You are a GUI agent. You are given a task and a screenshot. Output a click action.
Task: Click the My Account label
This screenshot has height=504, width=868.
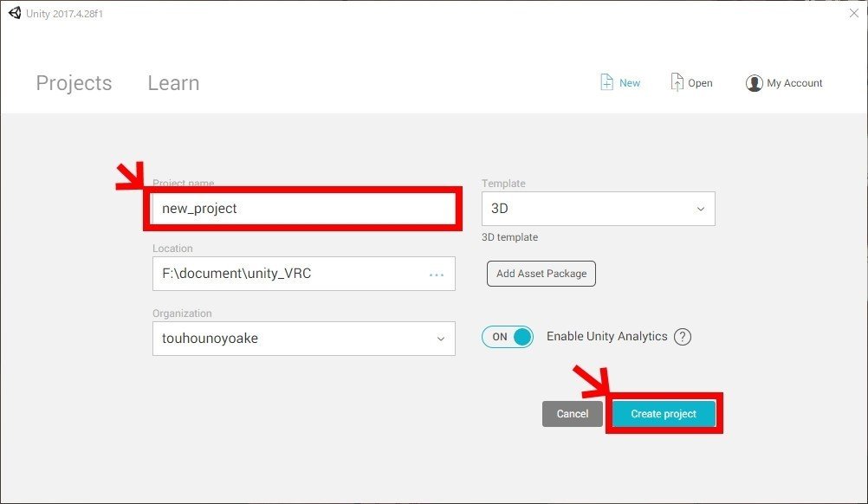pyautogui.click(x=794, y=83)
